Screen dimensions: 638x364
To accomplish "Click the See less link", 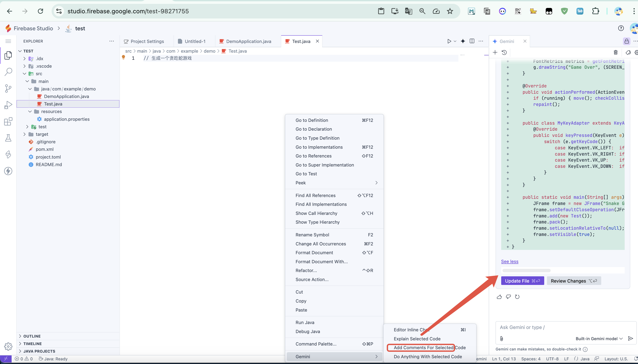I will click(509, 261).
